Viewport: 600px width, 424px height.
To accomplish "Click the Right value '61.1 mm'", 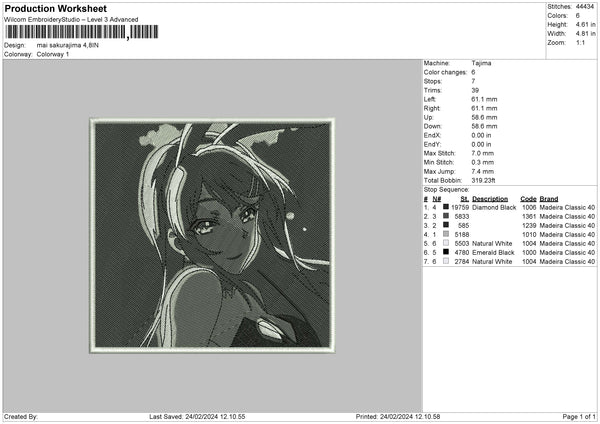I will pos(484,108).
